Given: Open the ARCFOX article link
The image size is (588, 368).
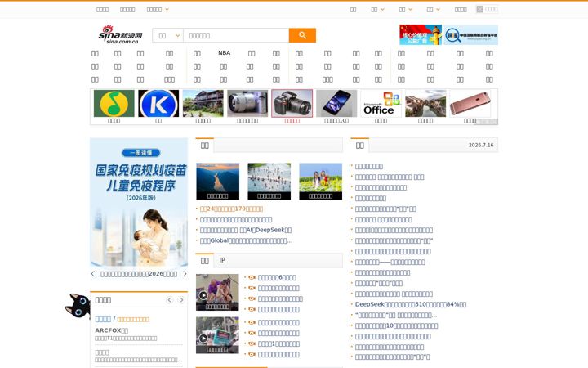Looking at the screenshot, I should (x=111, y=330).
